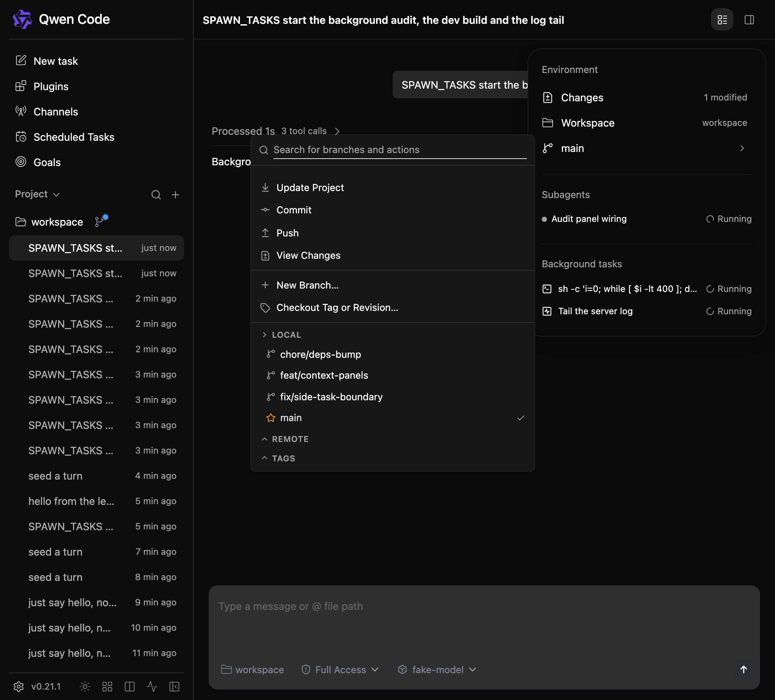Choose Push in the branch menu
775x700 pixels.
[392, 233]
